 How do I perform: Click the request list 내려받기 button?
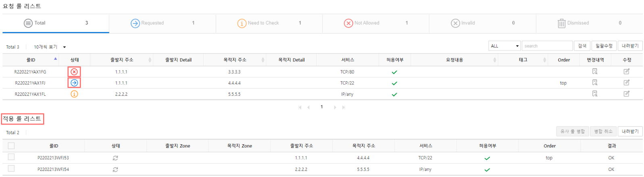click(x=630, y=46)
